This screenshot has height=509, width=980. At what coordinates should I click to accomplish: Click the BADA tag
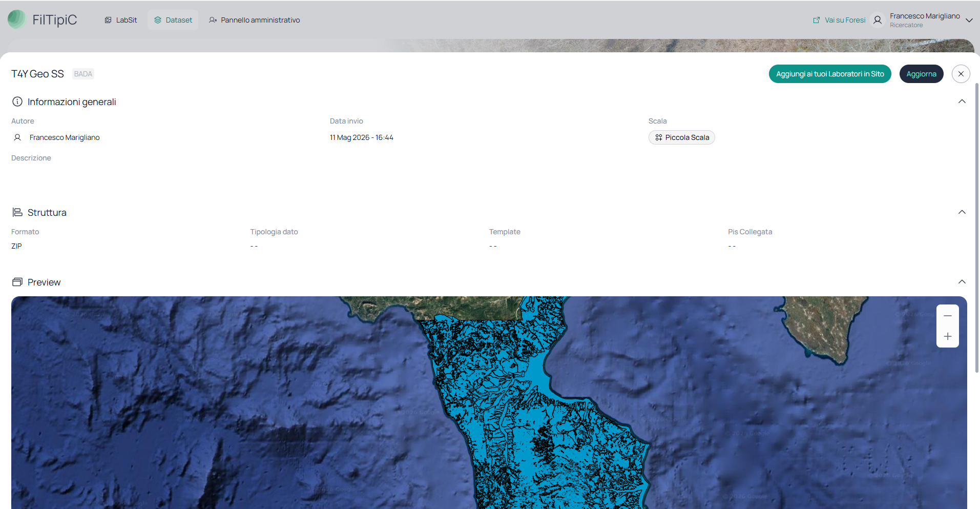83,74
